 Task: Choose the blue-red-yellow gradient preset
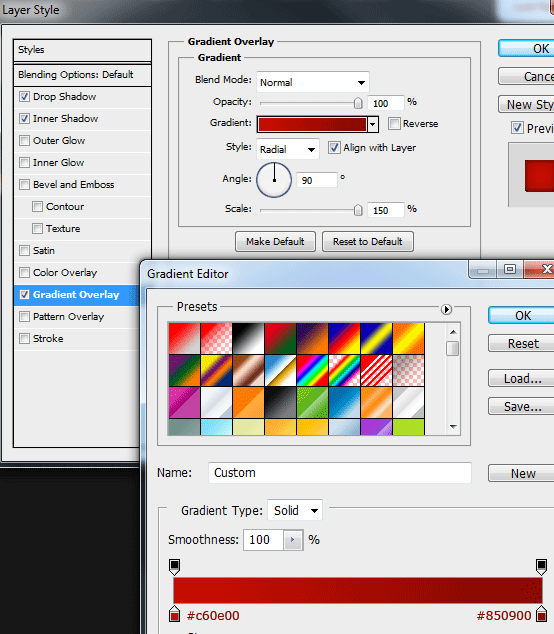point(344,338)
